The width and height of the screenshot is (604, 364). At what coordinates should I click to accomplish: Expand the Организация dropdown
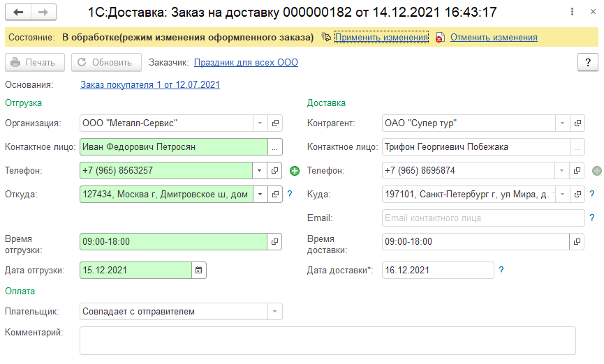point(260,123)
